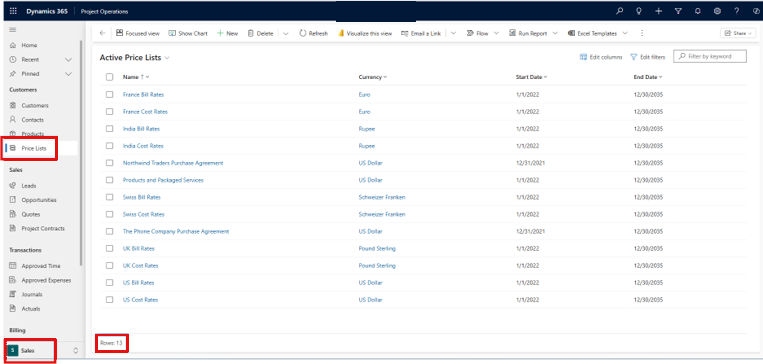Open the more commands ellipsis
The width and height of the screenshot is (763, 364).
click(642, 34)
